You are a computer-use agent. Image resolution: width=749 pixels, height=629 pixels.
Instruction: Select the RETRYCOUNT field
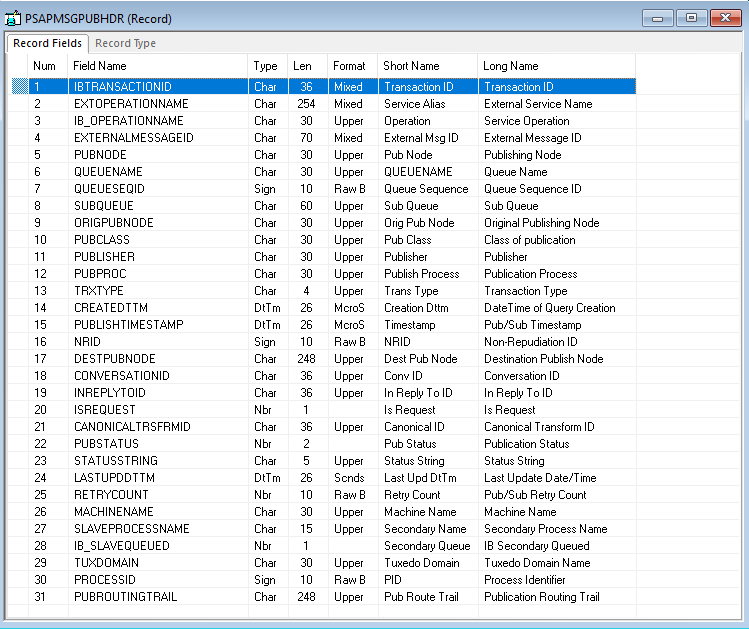point(111,495)
